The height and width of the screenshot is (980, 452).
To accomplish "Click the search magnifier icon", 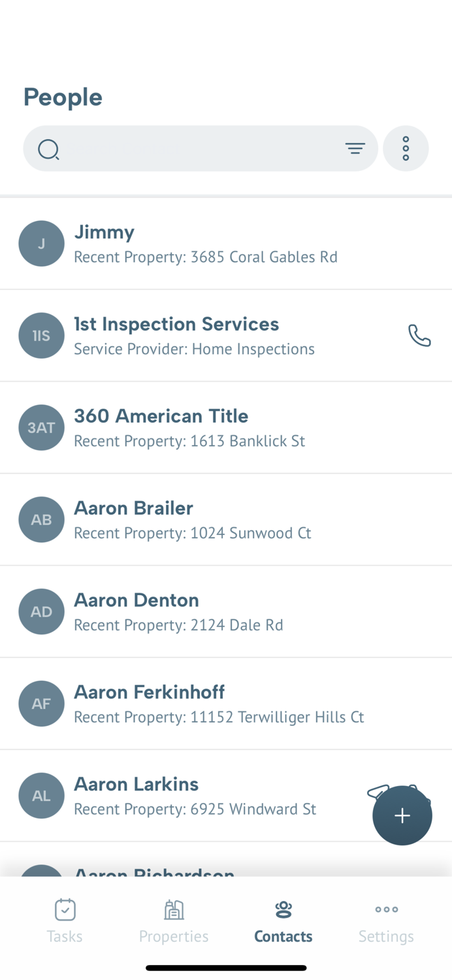I will click(x=48, y=149).
